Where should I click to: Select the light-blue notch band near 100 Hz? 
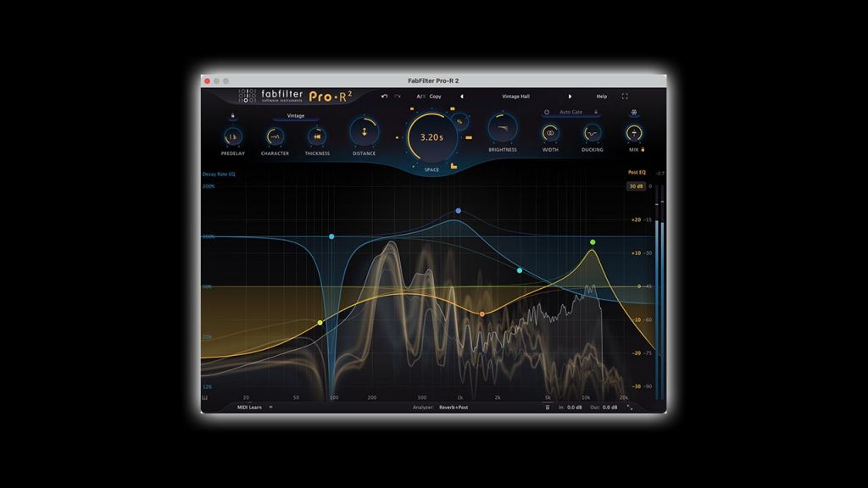(331, 237)
